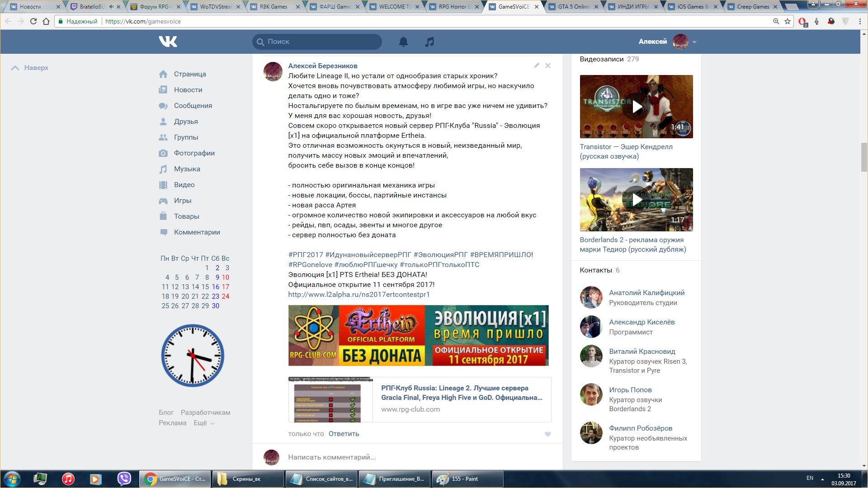This screenshot has width=868, height=488.
Task: Open Музыка in left menu
Action: [x=187, y=169]
